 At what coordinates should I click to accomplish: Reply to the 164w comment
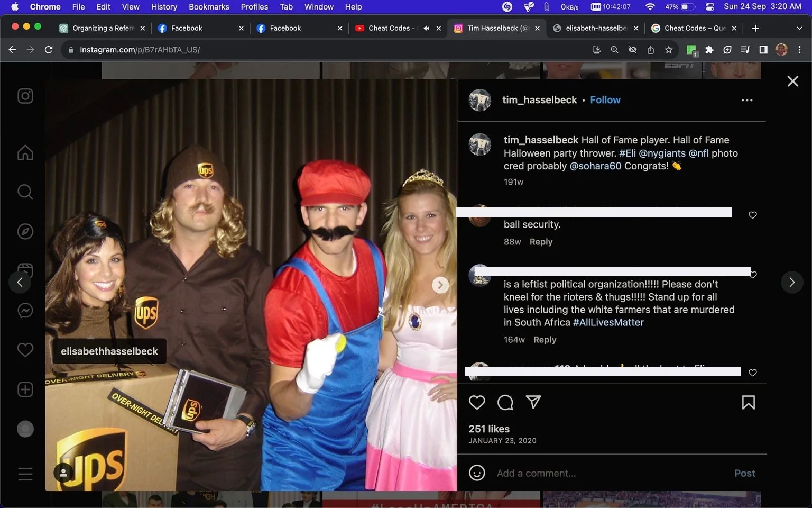[545, 340]
